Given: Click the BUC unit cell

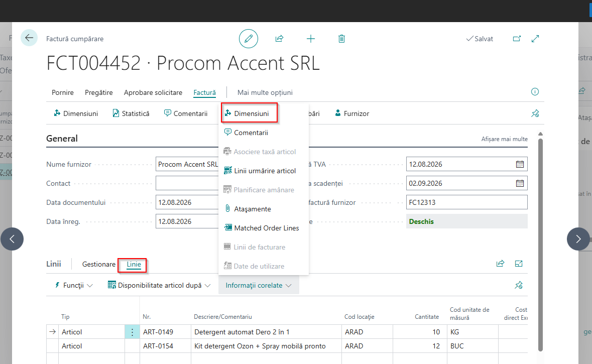Looking at the screenshot, I should (x=472, y=346).
